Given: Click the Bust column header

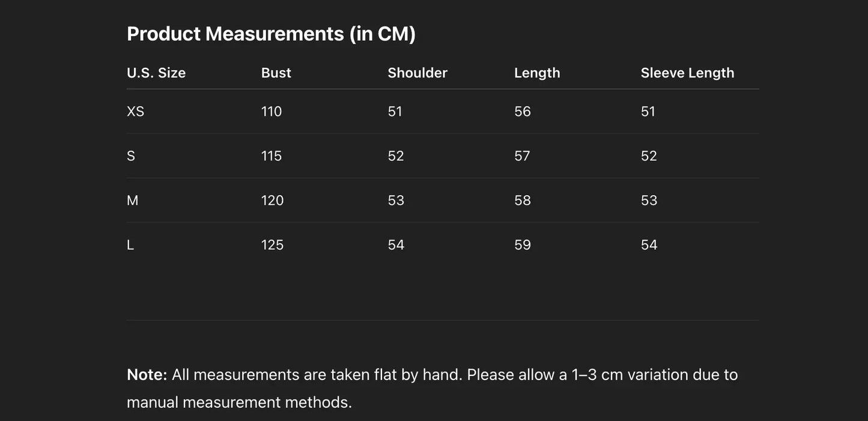Looking at the screenshot, I should [276, 73].
